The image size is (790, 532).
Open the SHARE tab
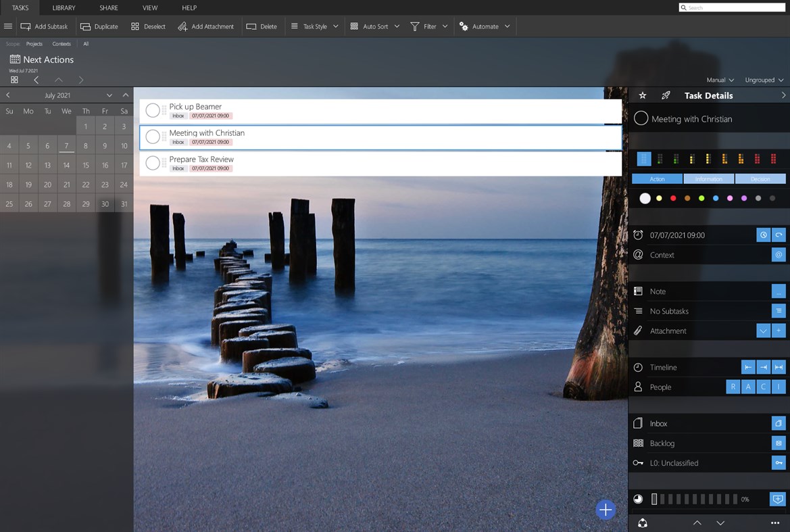coord(109,8)
